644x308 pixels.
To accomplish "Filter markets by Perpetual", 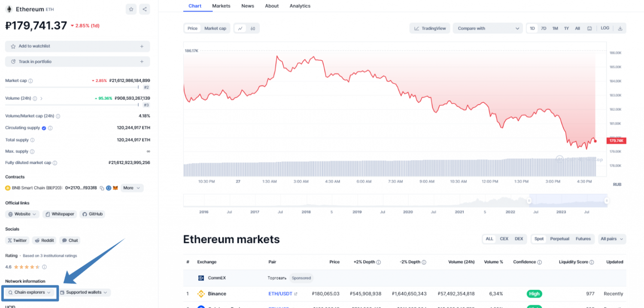I will [x=559, y=239].
